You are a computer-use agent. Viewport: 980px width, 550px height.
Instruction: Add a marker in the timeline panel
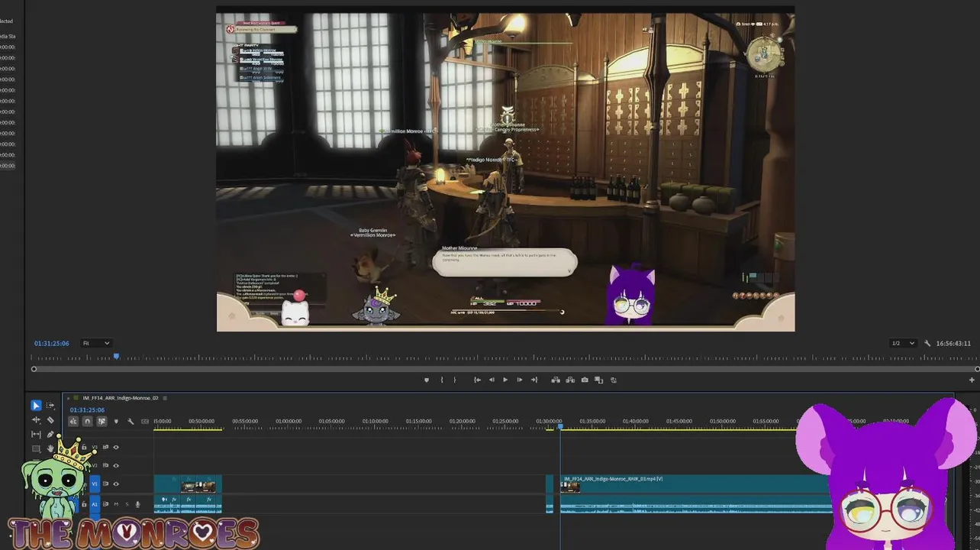(116, 422)
